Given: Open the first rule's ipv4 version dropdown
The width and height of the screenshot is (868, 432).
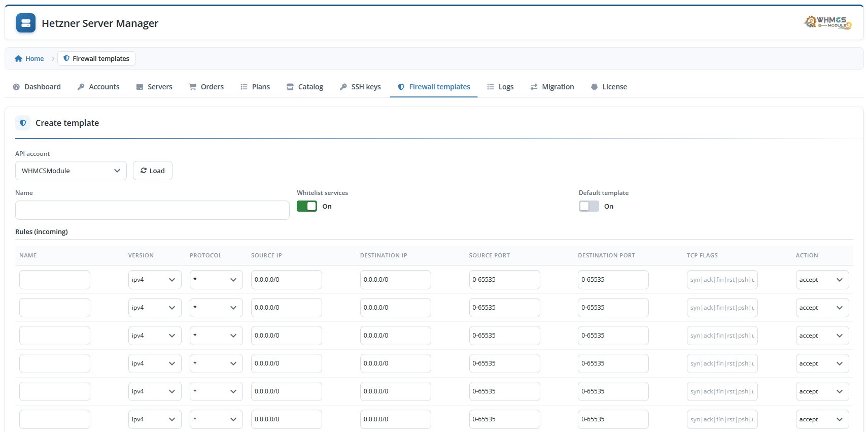Looking at the screenshot, I should click(155, 280).
